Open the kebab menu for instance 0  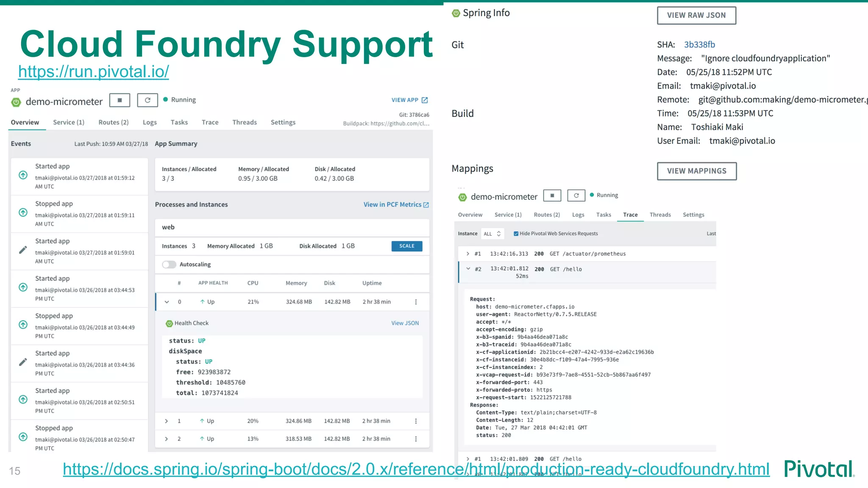point(416,302)
